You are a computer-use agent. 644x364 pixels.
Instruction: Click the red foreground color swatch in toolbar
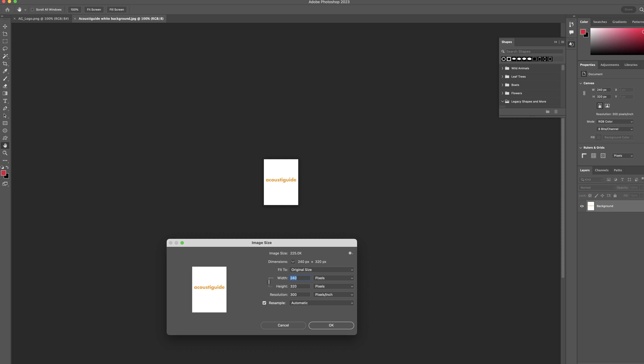click(x=3, y=173)
